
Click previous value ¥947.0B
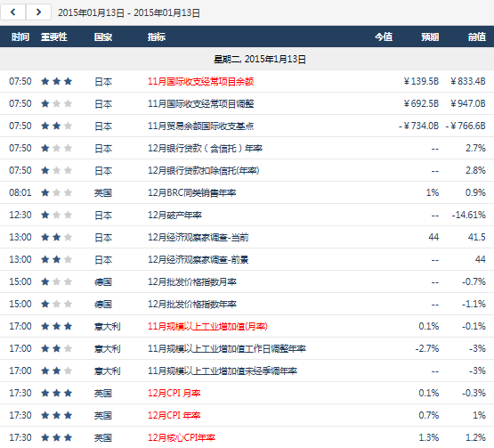pyautogui.click(x=468, y=103)
